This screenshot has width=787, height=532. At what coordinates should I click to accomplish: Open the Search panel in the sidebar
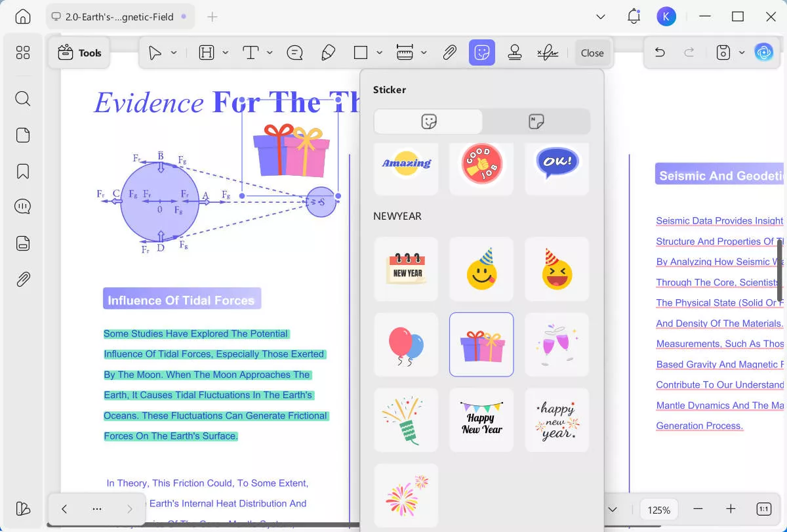coord(22,99)
